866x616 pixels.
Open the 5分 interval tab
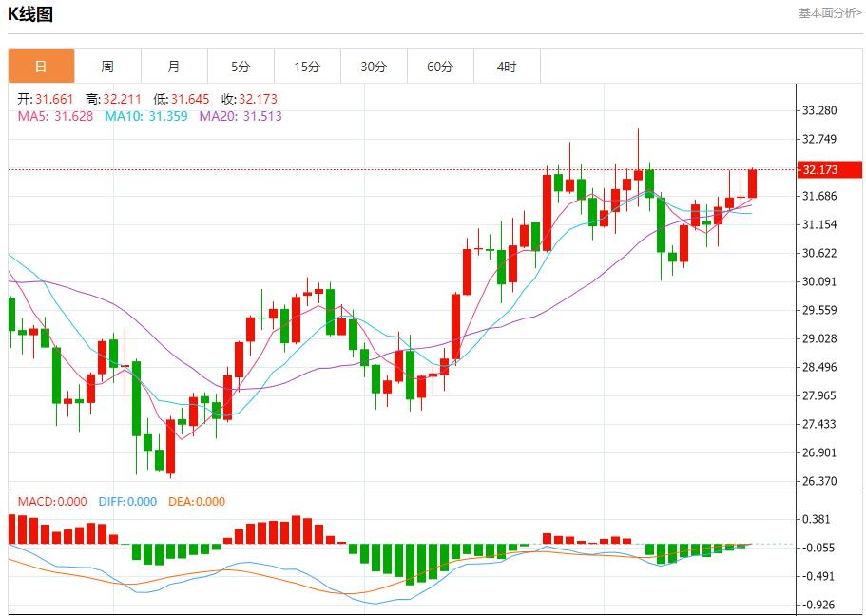click(241, 67)
